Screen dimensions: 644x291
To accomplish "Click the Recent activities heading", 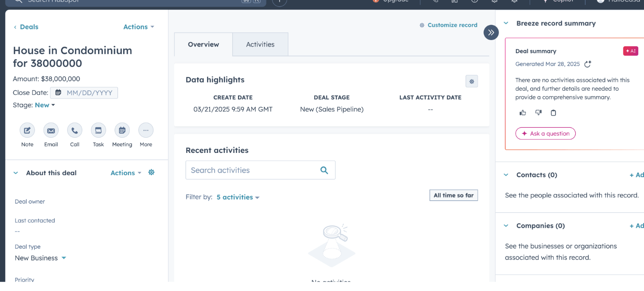I will pyautogui.click(x=217, y=150).
